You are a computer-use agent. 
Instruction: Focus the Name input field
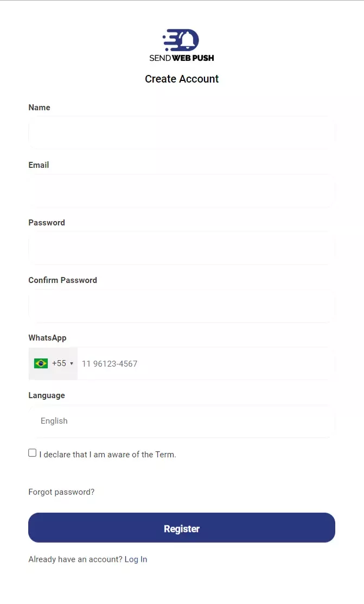click(x=182, y=133)
